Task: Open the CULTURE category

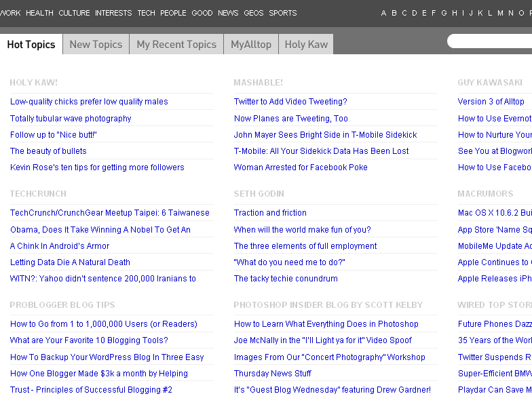Action: [x=74, y=13]
